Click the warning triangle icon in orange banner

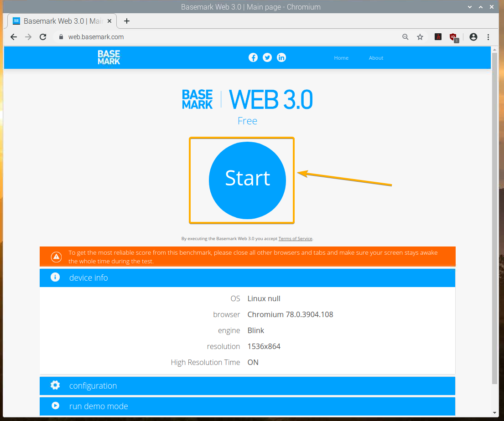pyautogui.click(x=56, y=257)
